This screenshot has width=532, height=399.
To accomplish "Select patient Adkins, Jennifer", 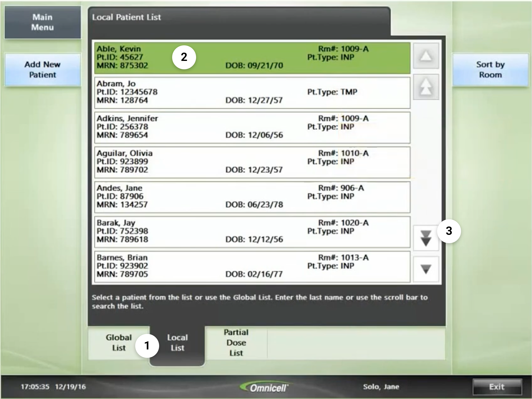I will click(x=252, y=127).
